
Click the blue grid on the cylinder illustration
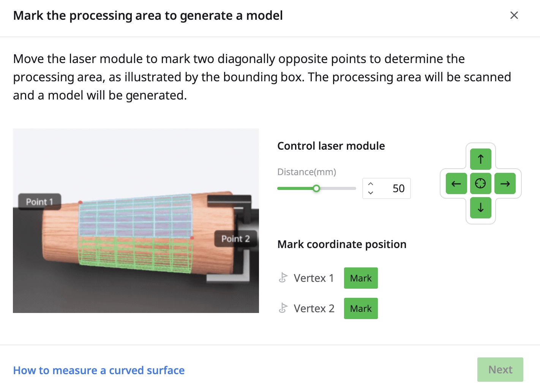pyautogui.click(x=135, y=217)
